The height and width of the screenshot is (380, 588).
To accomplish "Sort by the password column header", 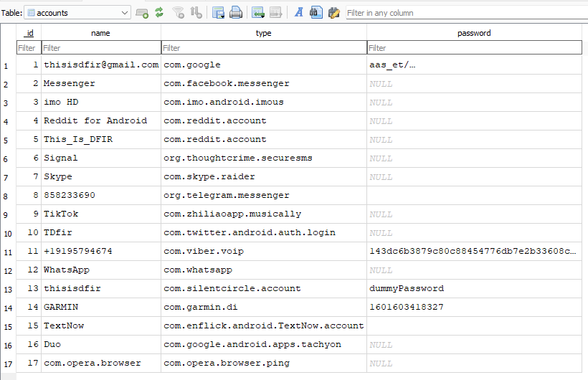I will click(x=474, y=33).
